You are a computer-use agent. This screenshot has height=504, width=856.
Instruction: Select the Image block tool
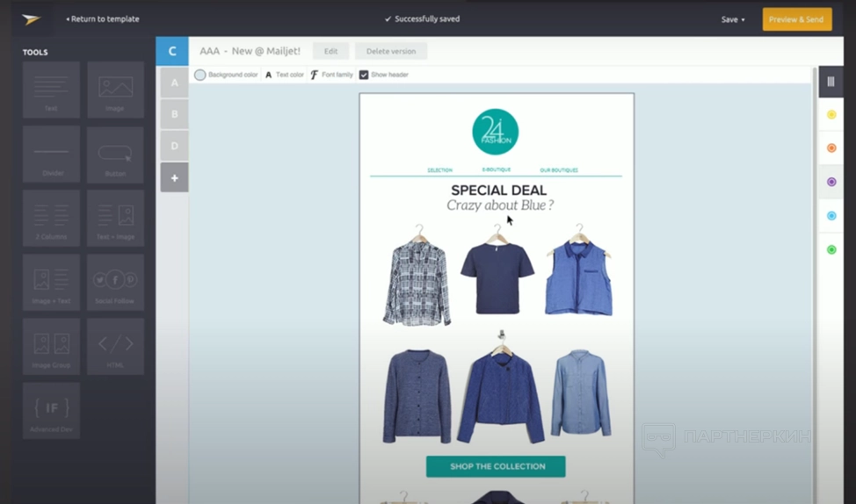[115, 90]
